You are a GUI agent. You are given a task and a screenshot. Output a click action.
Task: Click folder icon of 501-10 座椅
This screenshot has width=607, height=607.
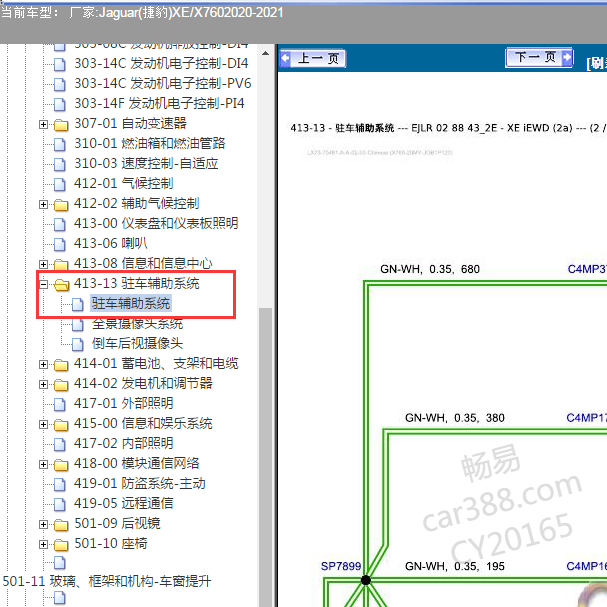[61, 545]
